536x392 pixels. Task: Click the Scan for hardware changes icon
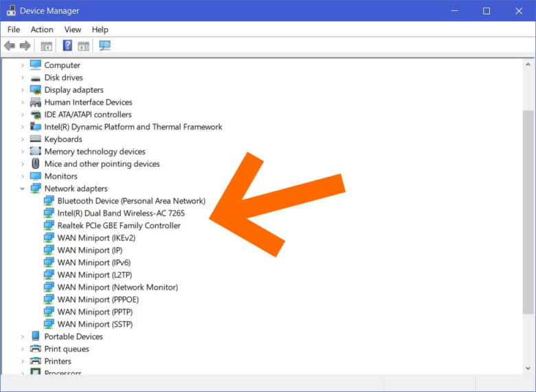[x=104, y=46]
